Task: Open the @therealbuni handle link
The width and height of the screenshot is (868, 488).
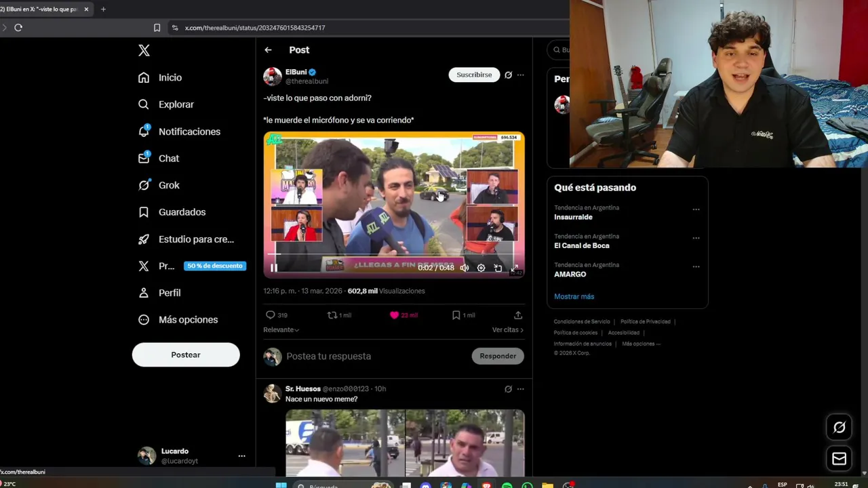Action: (307, 81)
